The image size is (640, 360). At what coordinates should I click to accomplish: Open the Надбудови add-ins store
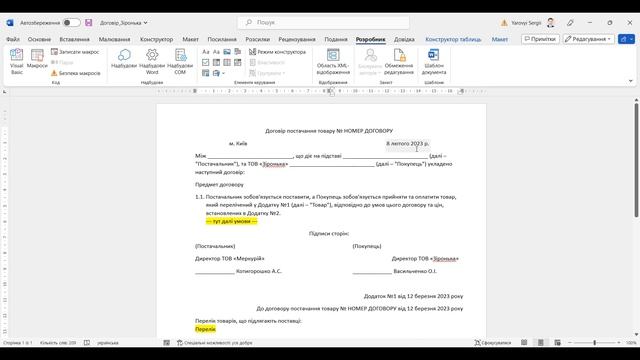(x=124, y=59)
